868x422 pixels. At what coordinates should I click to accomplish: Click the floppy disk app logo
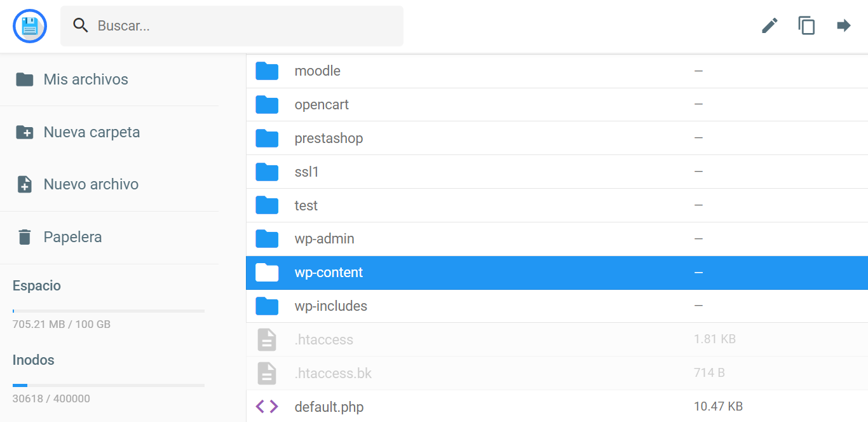tap(29, 25)
